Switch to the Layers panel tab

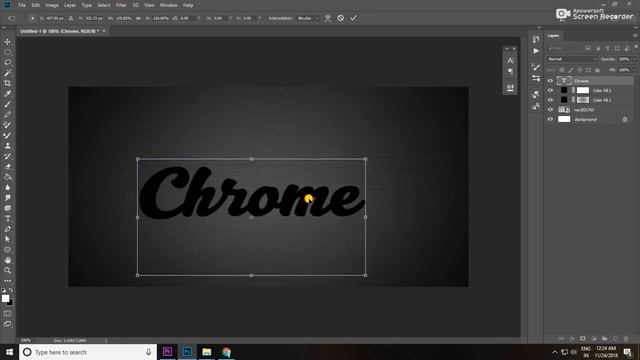point(553,36)
